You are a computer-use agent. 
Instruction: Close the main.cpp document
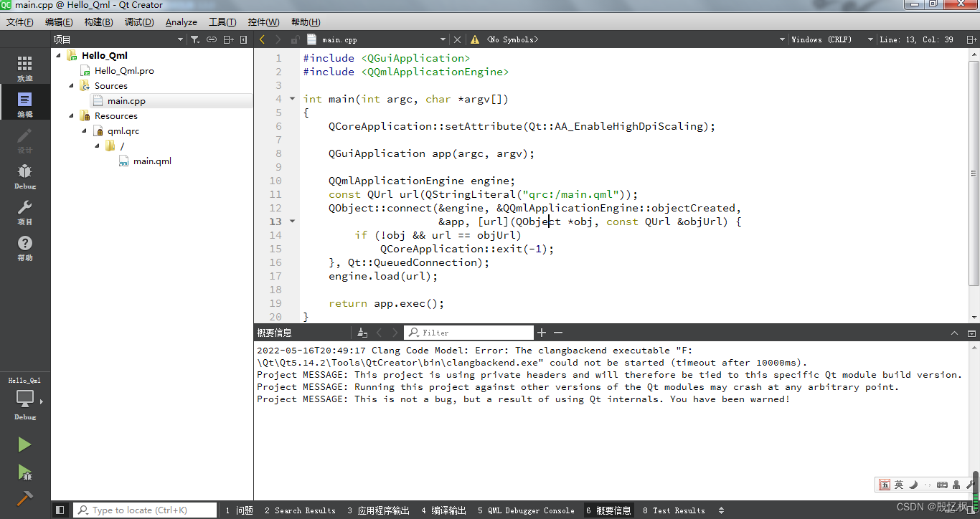click(458, 39)
